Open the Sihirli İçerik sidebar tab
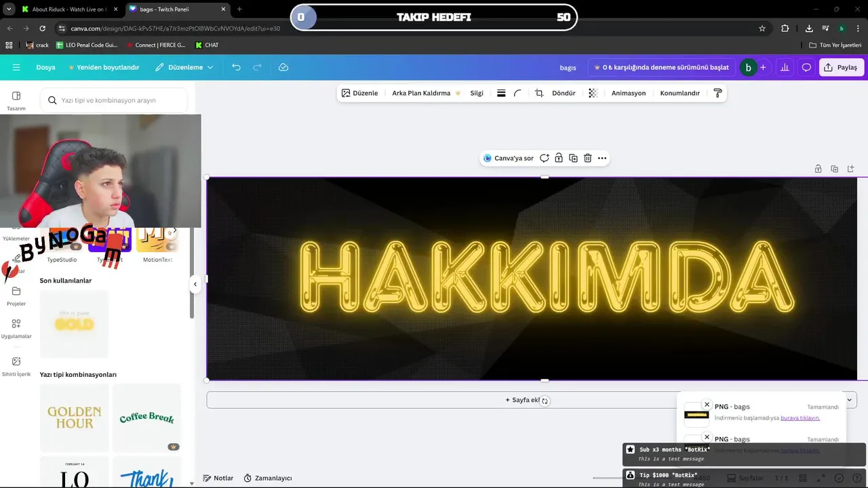The height and width of the screenshot is (488, 868). [16, 366]
